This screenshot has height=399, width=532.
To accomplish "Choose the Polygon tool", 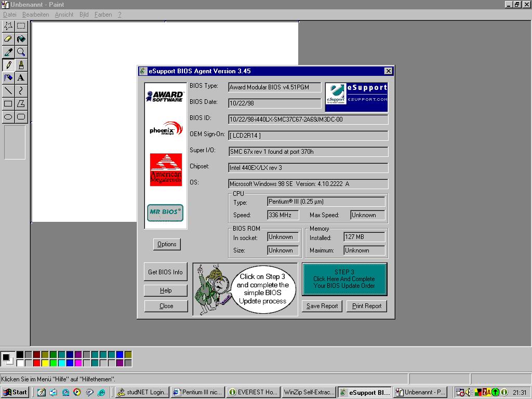I will [x=21, y=103].
